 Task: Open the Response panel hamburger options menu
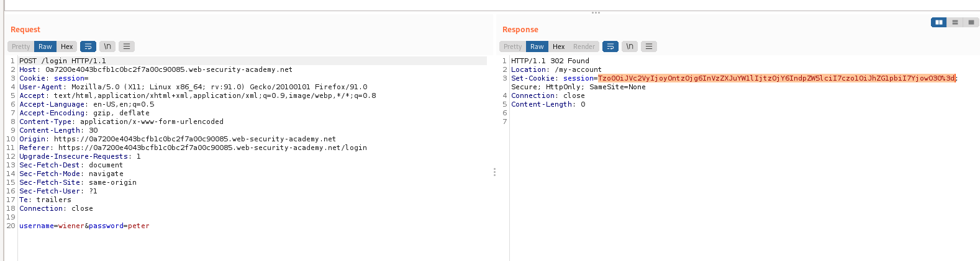click(649, 46)
